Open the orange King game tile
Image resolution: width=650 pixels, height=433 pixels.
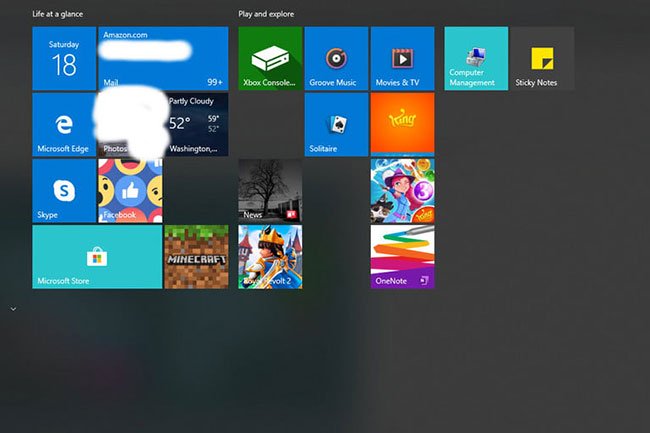[403, 125]
